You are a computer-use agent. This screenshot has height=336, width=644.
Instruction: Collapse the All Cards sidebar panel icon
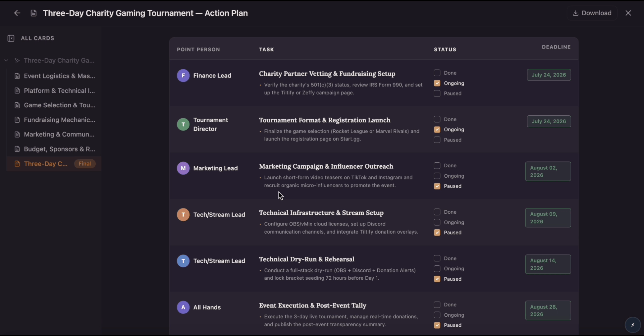pyautogui.click(x=11, y=38)
